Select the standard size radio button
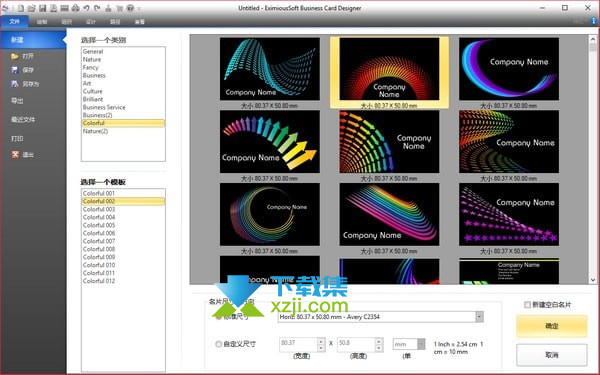 pos(218,317)
